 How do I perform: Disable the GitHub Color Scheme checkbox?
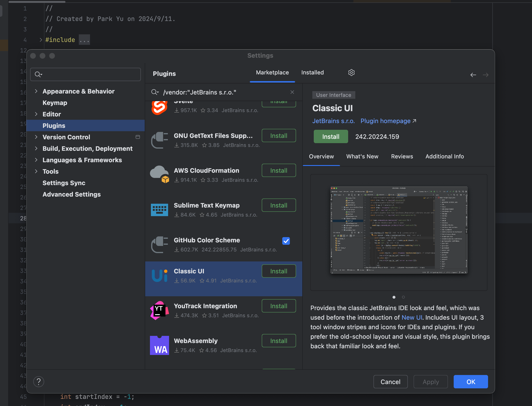[286, 241]
